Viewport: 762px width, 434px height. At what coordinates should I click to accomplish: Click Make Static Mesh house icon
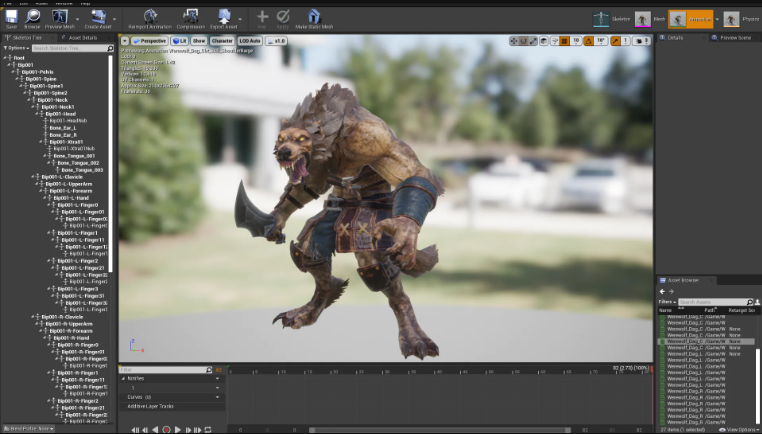(314, 17)
